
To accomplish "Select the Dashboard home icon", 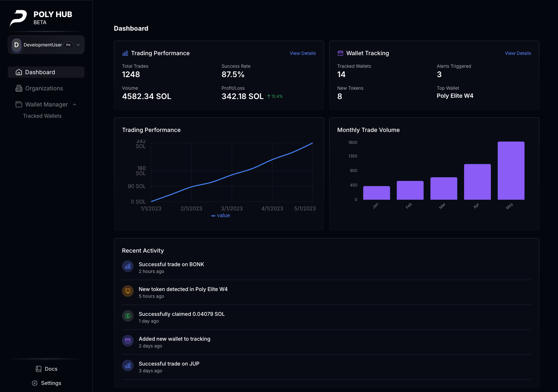I will (19, 72).
